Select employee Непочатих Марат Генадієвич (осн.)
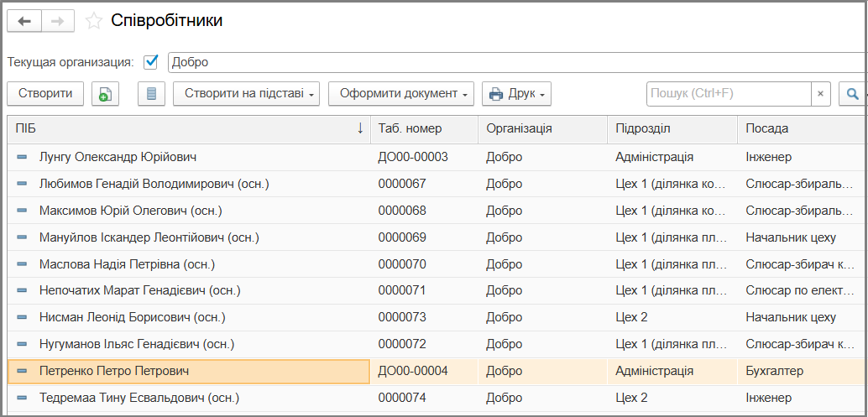This screenshot has height=417, width=868. (140, 291)
